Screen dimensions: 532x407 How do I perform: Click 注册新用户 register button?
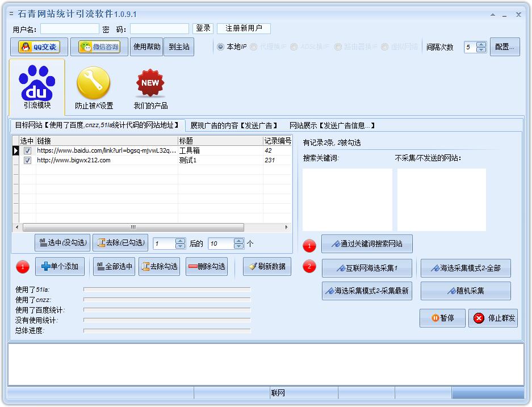click(244, 28)
